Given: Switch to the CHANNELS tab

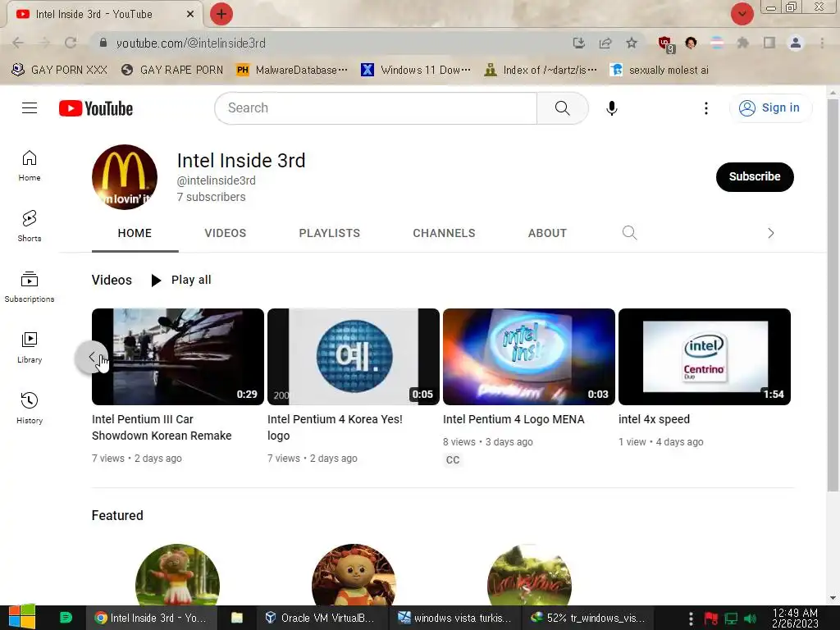Looking at the screenshot, I should tap(444, 233).
